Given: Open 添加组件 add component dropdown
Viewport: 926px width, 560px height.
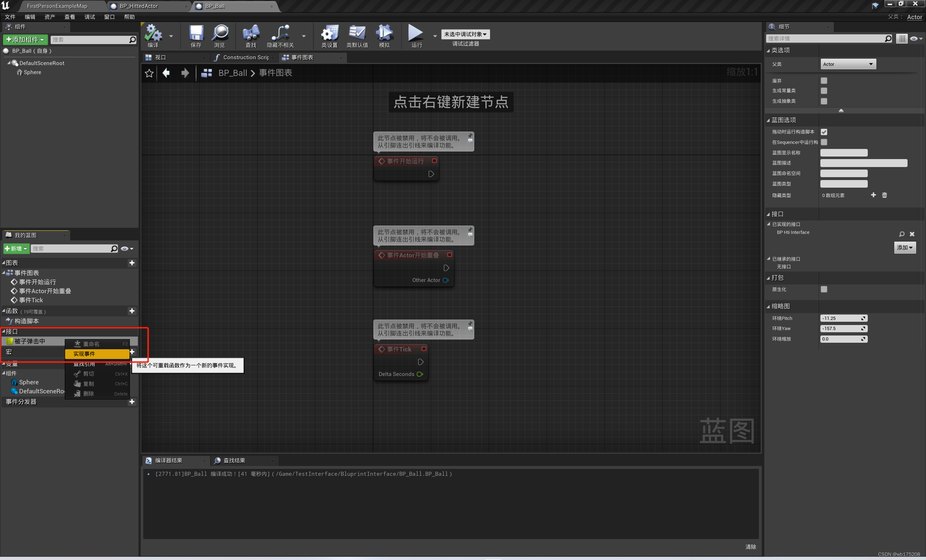Looking at the screenshot, I should tap(25, 40).
